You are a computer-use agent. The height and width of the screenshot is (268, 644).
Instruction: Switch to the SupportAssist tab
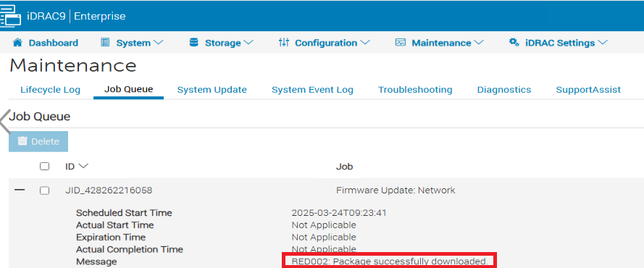coord(588,90)
